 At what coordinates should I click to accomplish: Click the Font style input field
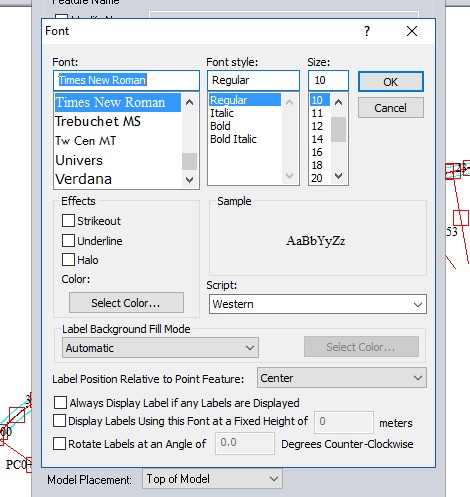[253, 80]
